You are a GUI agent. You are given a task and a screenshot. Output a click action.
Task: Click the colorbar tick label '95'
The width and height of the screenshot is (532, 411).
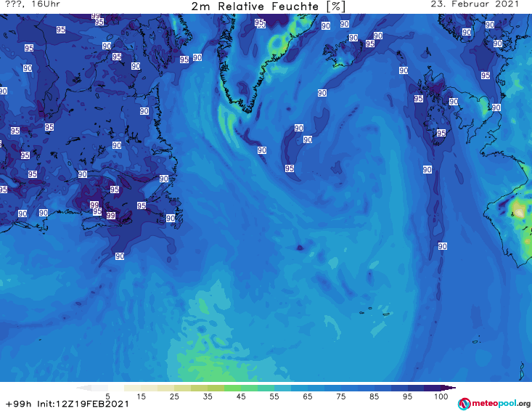coord(407,396)
